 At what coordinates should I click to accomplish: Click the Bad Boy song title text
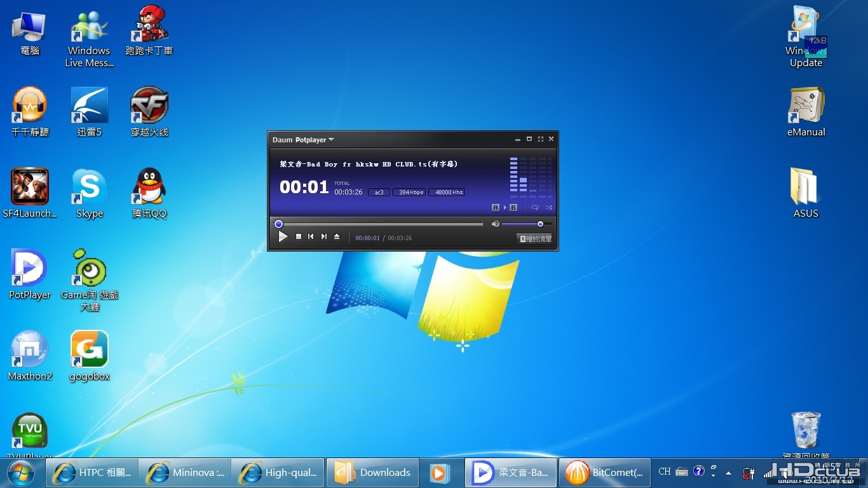[369, 164]
